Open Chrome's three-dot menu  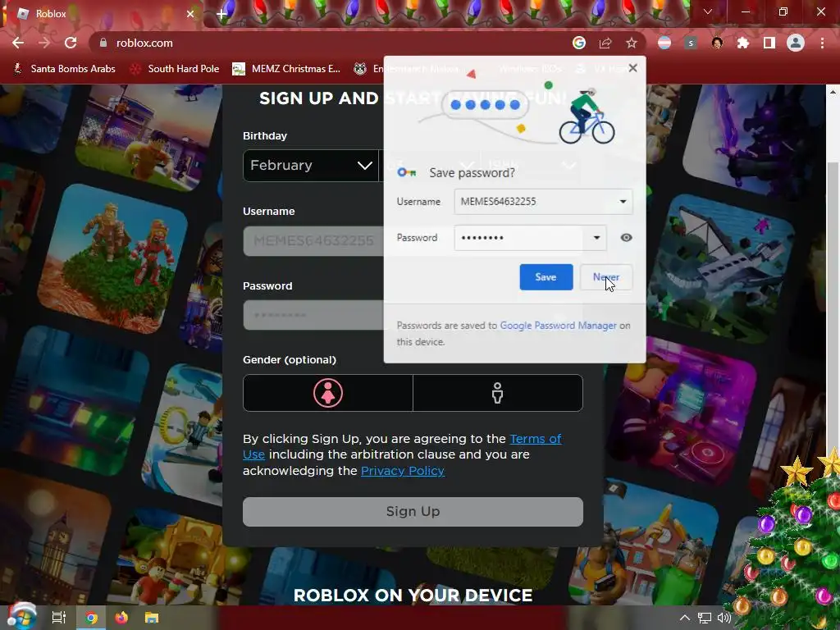[x=822, y=43]
